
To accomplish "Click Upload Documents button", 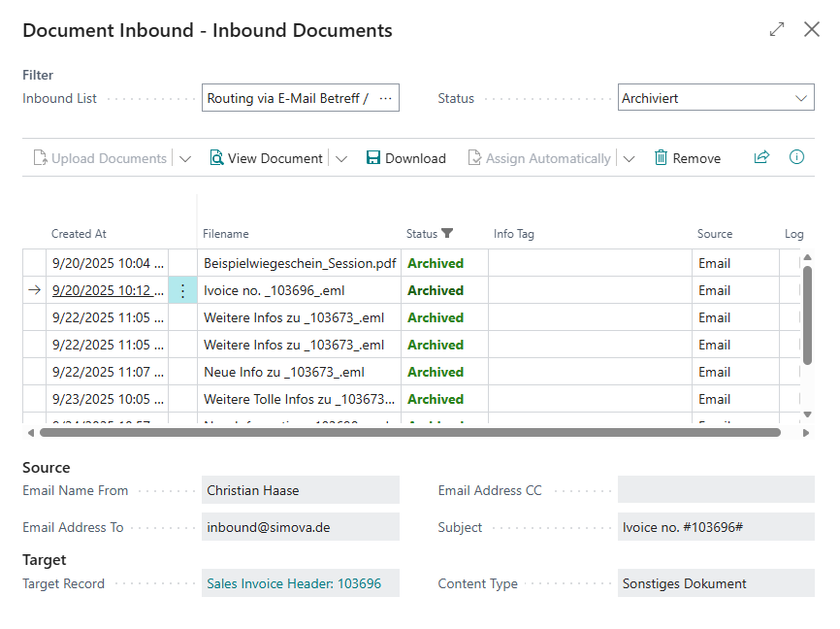I will pos(100,158).
